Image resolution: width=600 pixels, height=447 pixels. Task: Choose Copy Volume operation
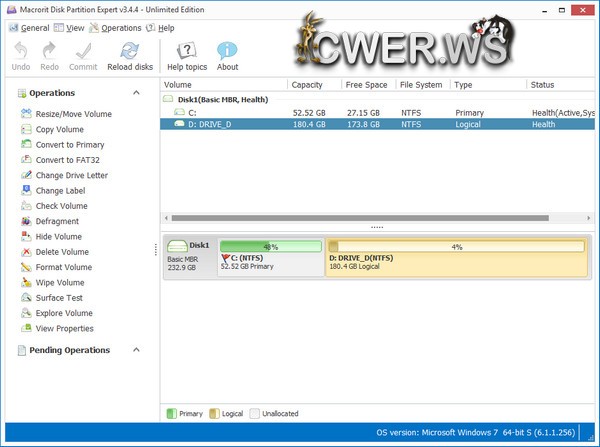coord(52,129)
